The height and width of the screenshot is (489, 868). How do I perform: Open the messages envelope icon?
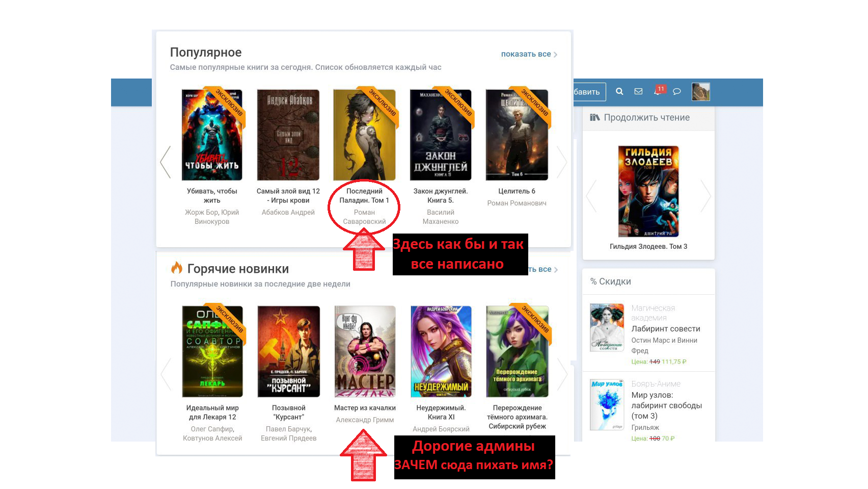[638, 92]
